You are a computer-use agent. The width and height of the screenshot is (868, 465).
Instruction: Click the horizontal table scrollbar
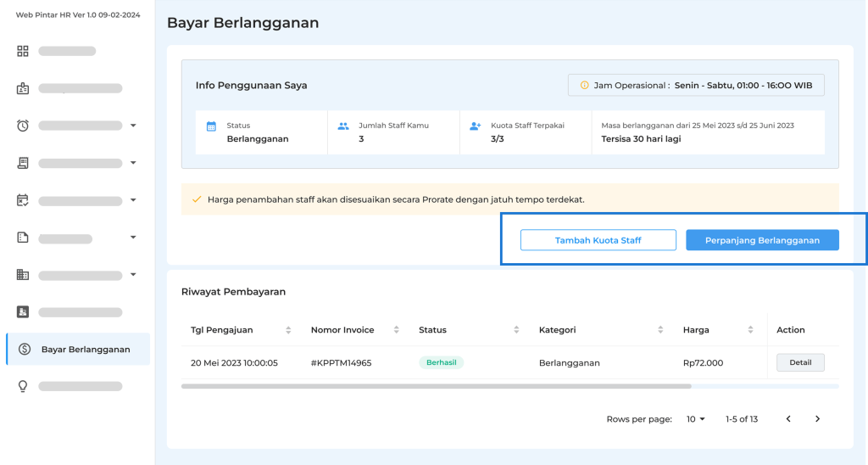click(437, 386)
